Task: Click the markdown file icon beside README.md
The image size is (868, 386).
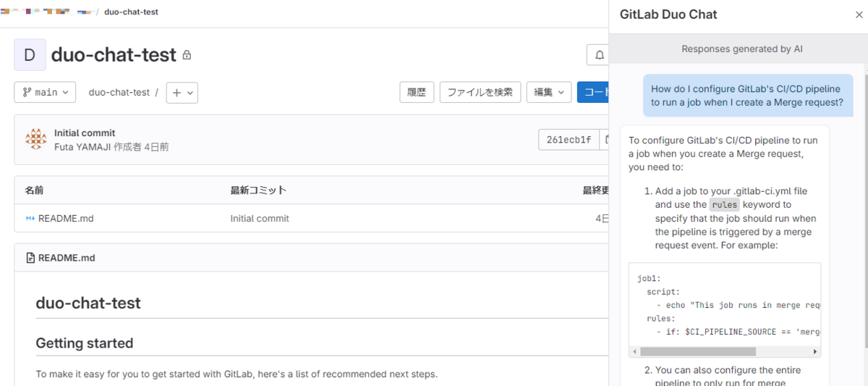Action: [30, 218]
